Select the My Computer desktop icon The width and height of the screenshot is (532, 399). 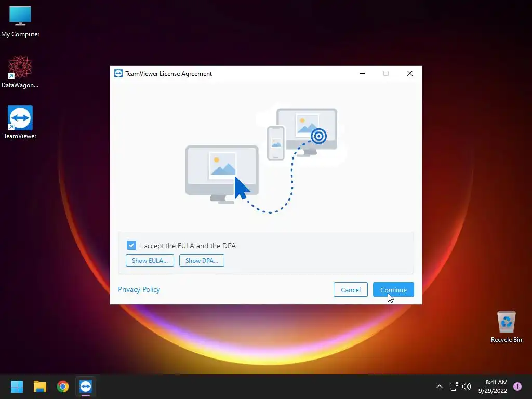click(x=20, y=22)
